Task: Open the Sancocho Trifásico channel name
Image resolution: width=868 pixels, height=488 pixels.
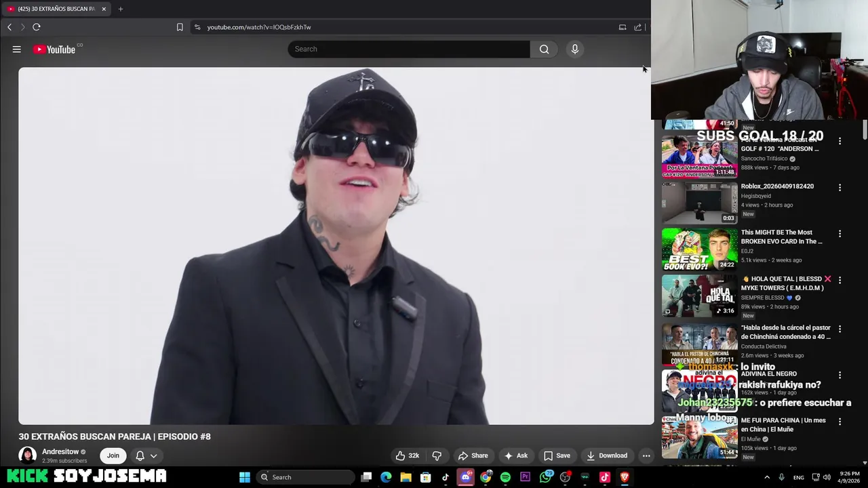Action: (x=764, y=159)
